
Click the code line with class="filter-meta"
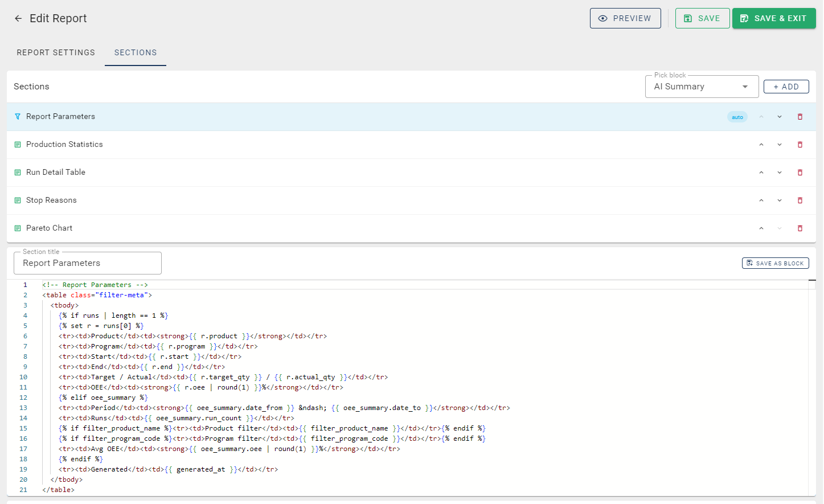97,295
